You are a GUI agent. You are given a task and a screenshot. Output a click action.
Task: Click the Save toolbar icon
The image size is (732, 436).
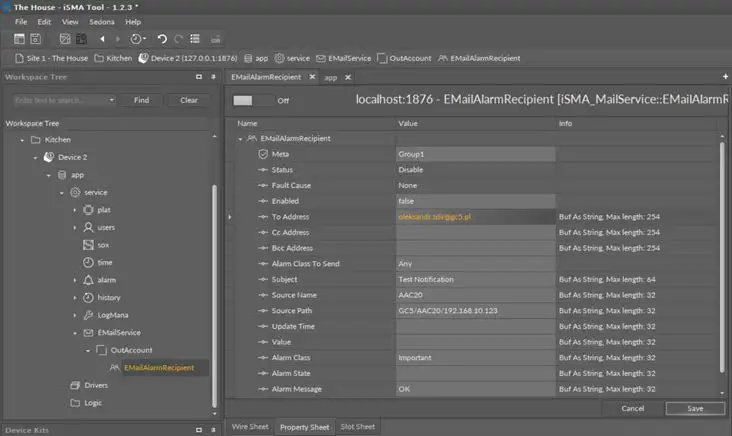35,39
